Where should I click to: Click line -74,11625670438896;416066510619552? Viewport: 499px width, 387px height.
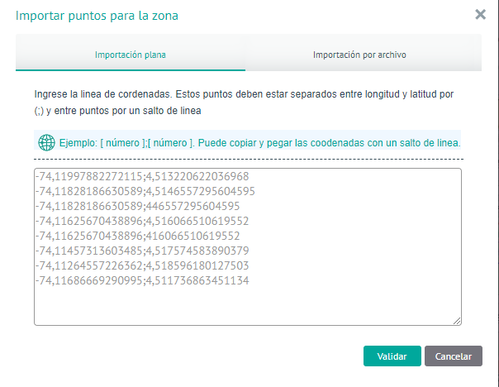coord(137,236)
